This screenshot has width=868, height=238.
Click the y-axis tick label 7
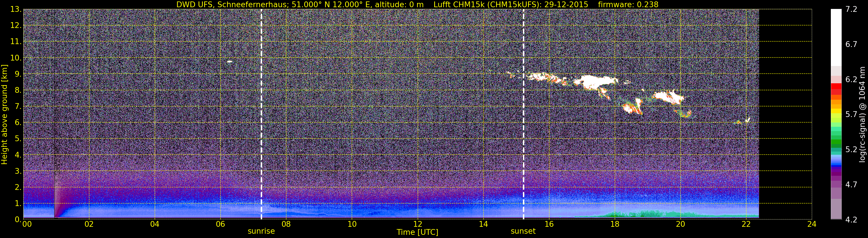(x=18, y=107)
